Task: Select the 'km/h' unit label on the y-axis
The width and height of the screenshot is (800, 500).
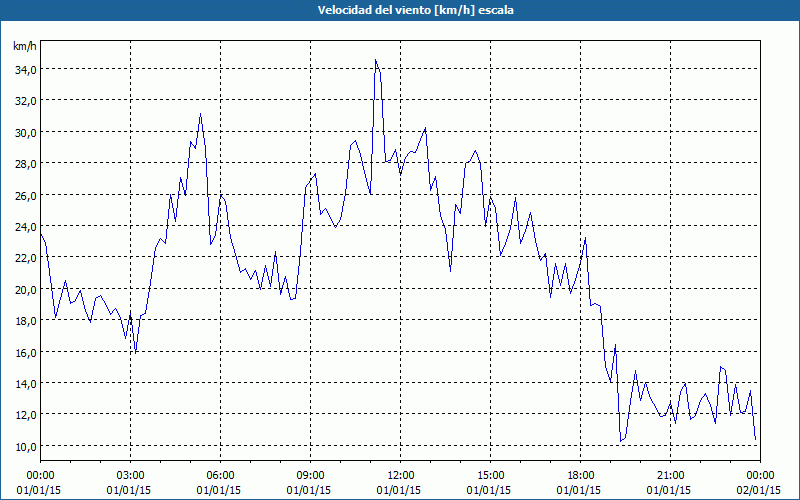Action: (x=25, y=46)
